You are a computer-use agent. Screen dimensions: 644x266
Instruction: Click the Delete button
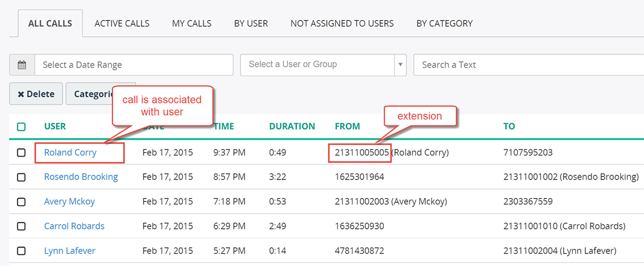tap(36, 94)
